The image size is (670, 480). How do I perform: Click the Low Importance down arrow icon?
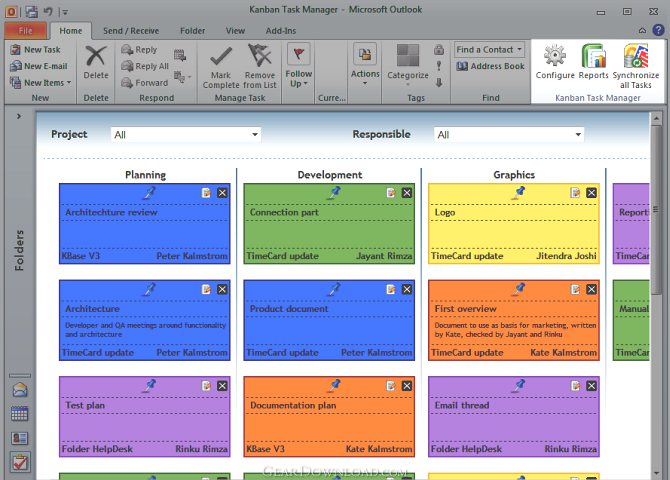pos(439,82)
